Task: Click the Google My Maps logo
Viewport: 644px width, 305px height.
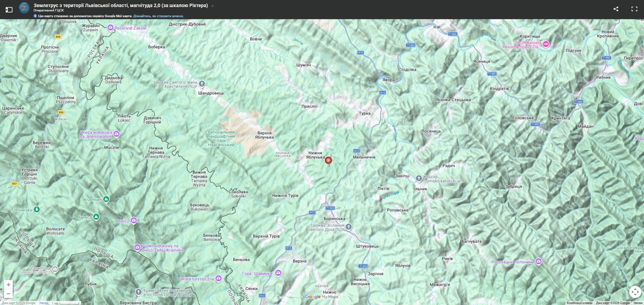Action: pos(322,297)
